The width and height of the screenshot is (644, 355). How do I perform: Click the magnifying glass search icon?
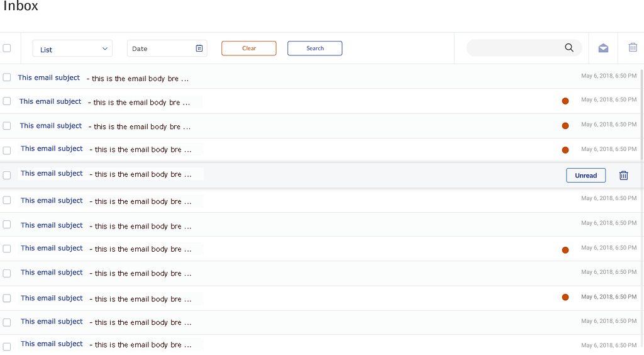tap(569, 48)
